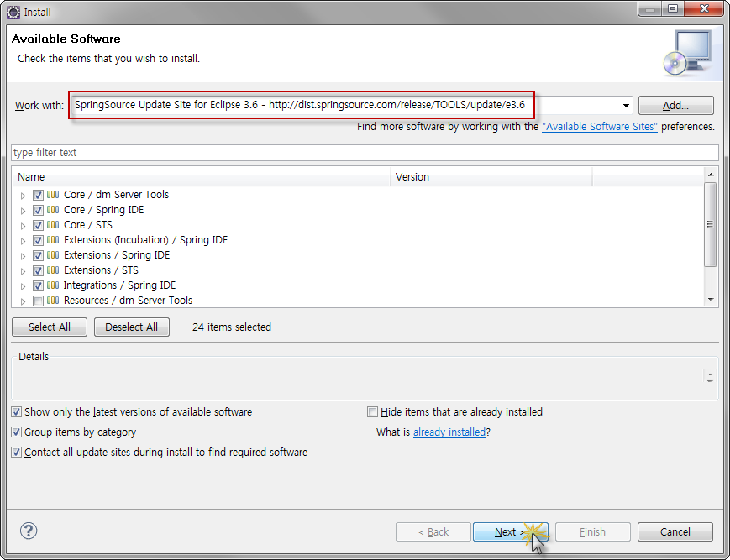Screen dimensions: 730x560
Task: Uncheck Extensions (Incubation) / Spring IDE checkbox
Action: (38, 240)
